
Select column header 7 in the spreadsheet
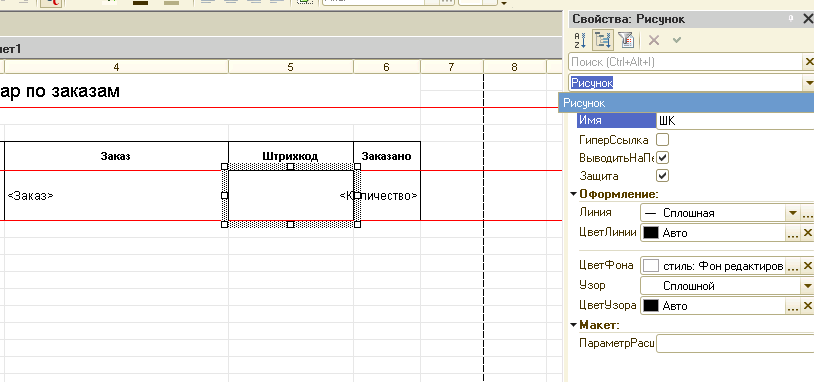coord(452,66)
